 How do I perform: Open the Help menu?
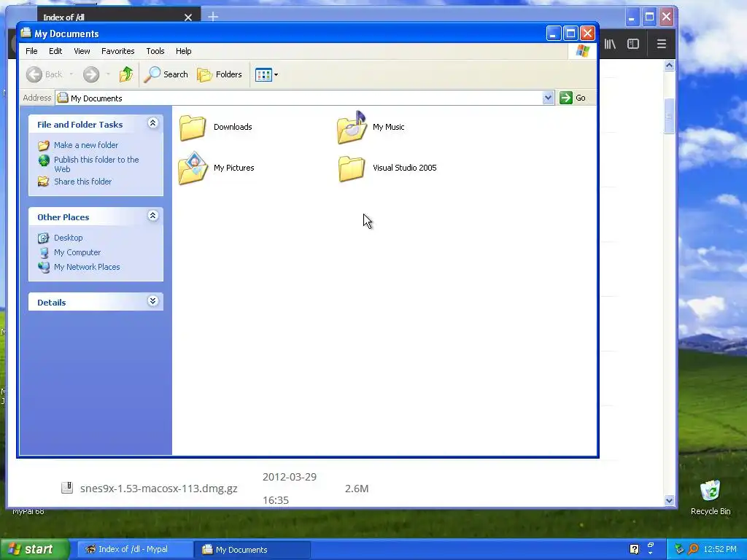coord(183,51)
